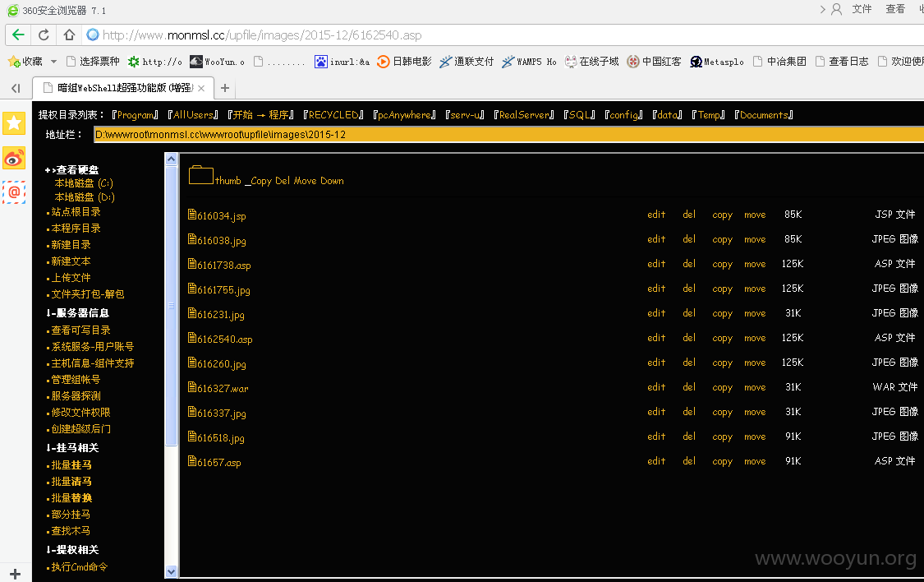The width and height of the screenshot is (924, 582).
Task: Click file icon of 616327.war
Action: pyautogui.click(x=192, y=387)
